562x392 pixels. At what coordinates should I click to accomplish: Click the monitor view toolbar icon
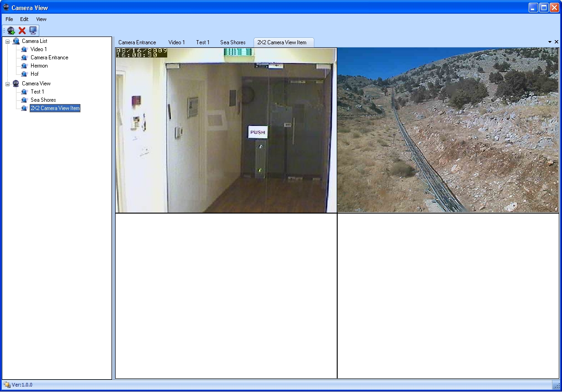point(33,30)
